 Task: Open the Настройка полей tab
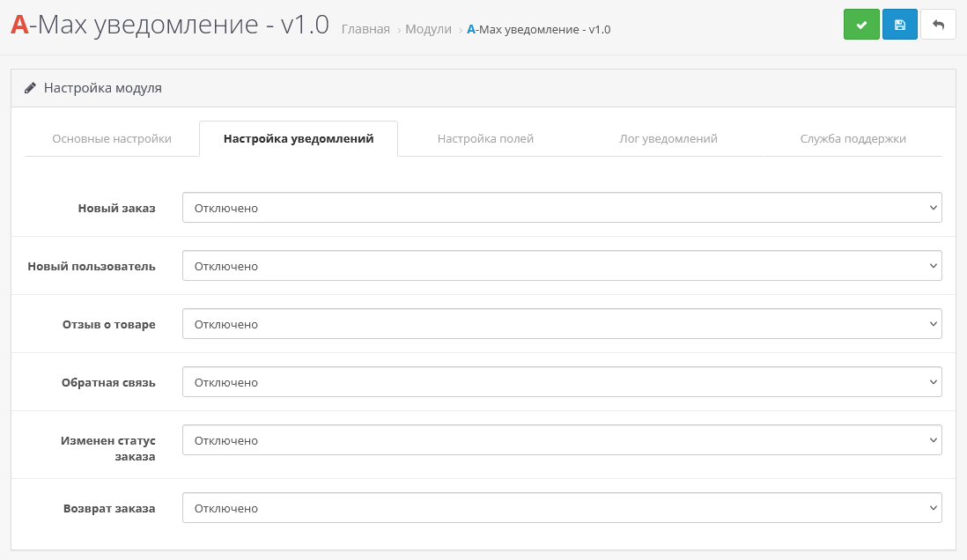(485, 138)
